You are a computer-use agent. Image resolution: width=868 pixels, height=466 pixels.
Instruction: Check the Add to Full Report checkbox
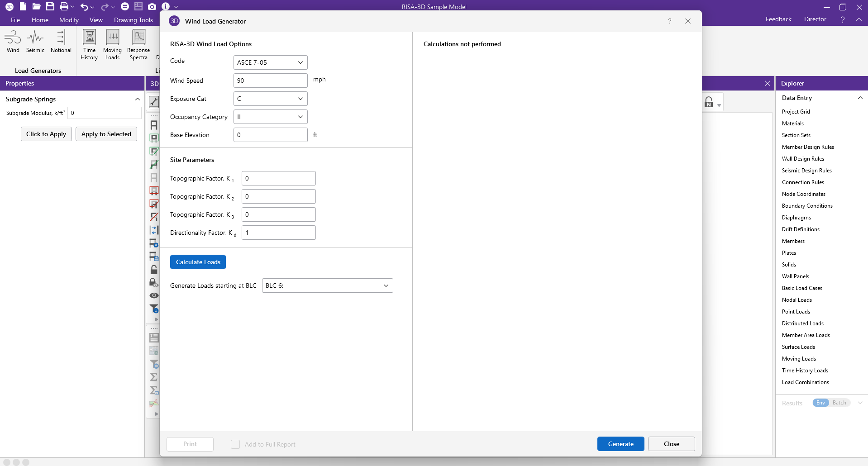[235, 444]
